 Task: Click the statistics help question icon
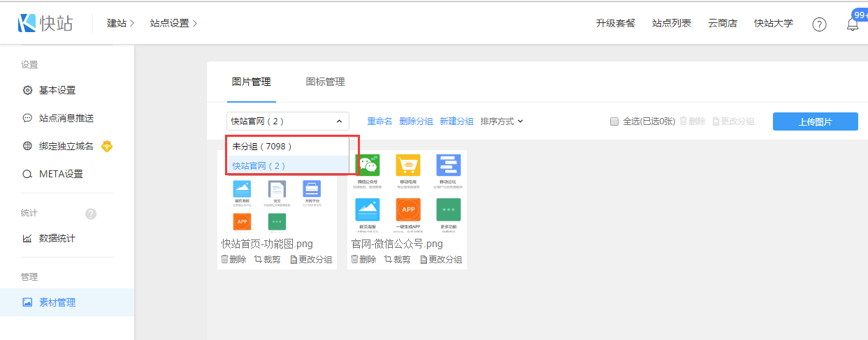[90, 214]
